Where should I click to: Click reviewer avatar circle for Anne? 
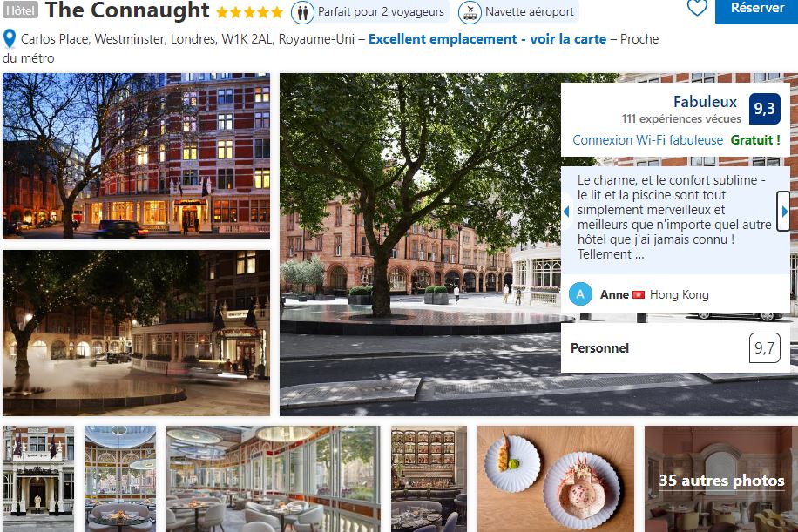pyautogui.click(x=580, y=294)
